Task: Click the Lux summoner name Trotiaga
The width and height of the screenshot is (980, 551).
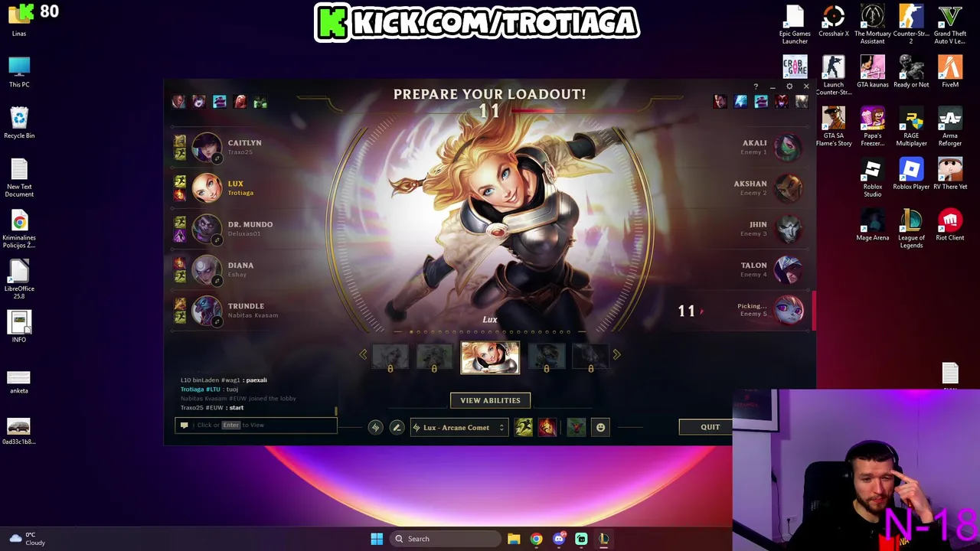Action: [240, 193]
